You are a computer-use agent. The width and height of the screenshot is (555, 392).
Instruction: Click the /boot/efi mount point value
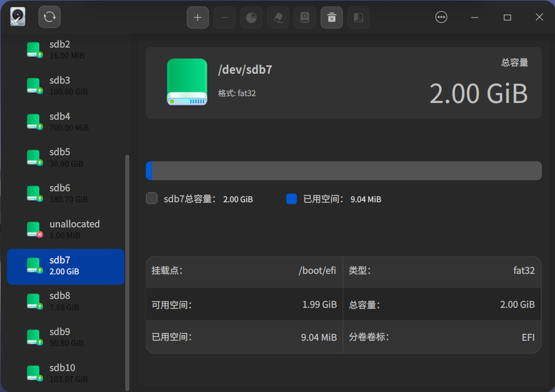click(x=317, y=271)
